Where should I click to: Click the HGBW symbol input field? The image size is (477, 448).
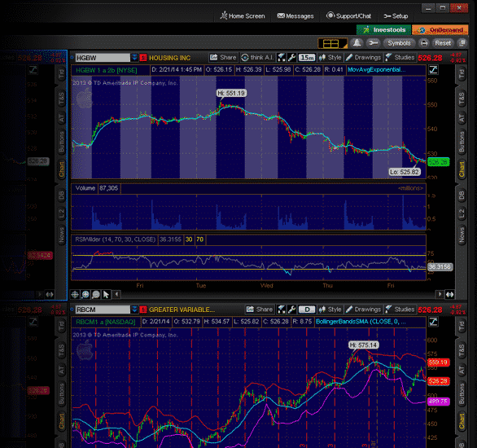click(103, 58)
